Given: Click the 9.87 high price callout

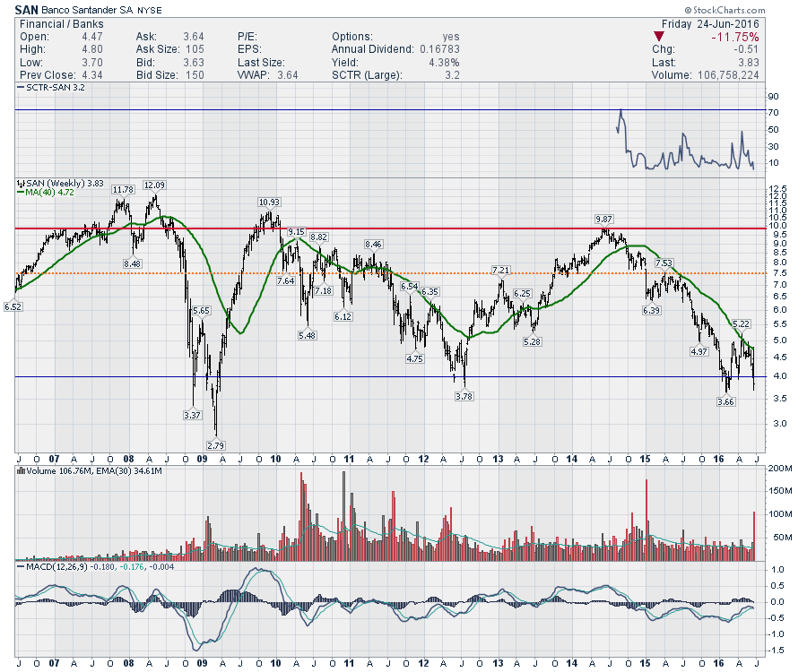Looking at the screenshot, I should (x=603, y=219).
